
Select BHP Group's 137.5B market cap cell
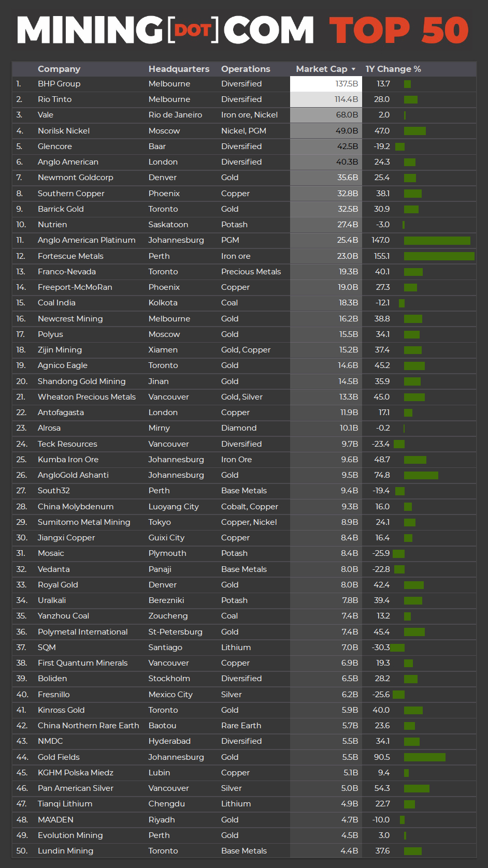pos(326,84)
